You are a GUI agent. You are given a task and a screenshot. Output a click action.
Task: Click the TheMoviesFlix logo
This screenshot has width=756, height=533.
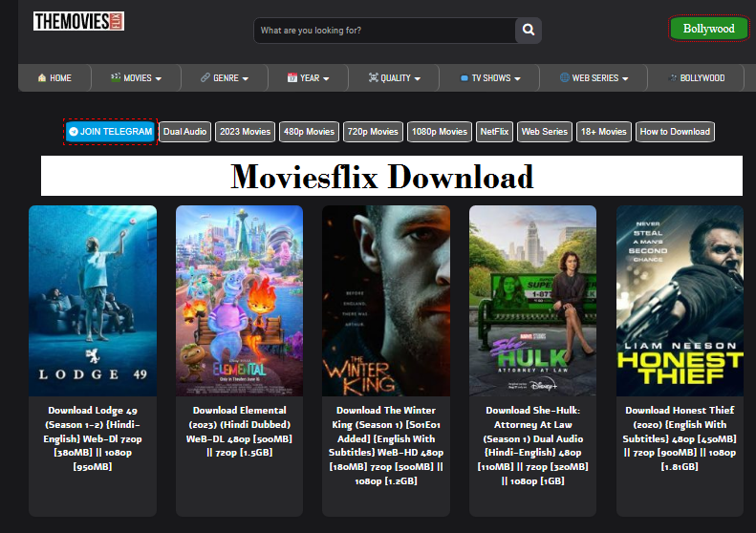click(78, 21)
